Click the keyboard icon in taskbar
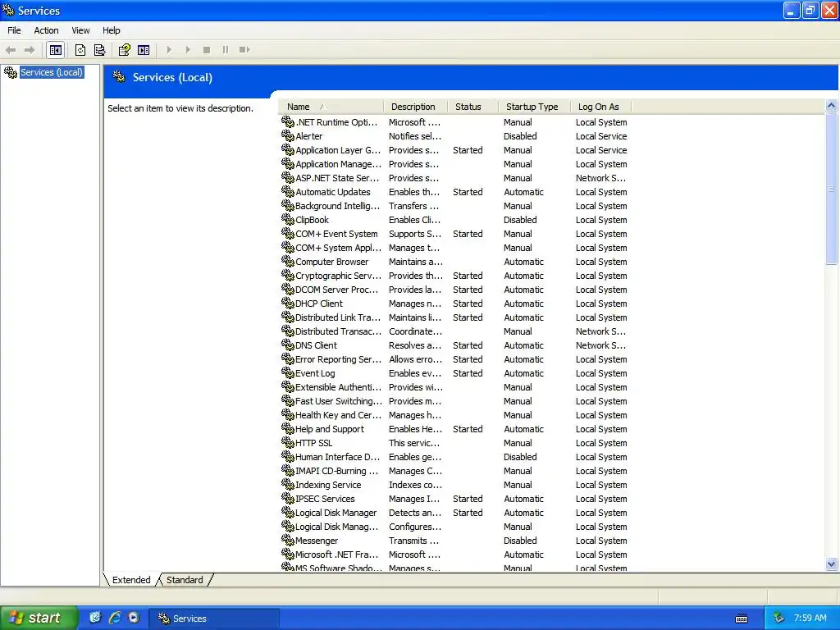The height and width of the screenshot is (630, 840). click(742, 619)
